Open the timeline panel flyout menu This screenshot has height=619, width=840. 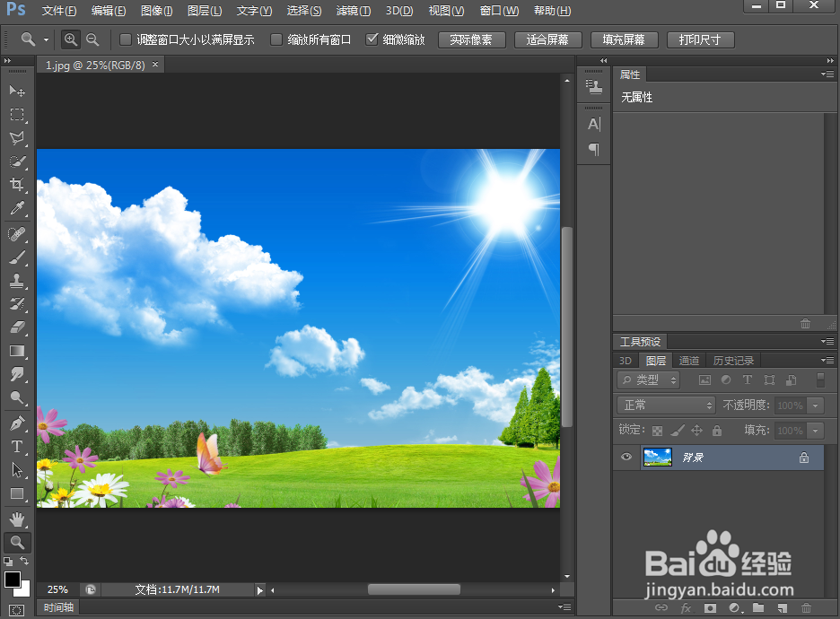(564, 606)
